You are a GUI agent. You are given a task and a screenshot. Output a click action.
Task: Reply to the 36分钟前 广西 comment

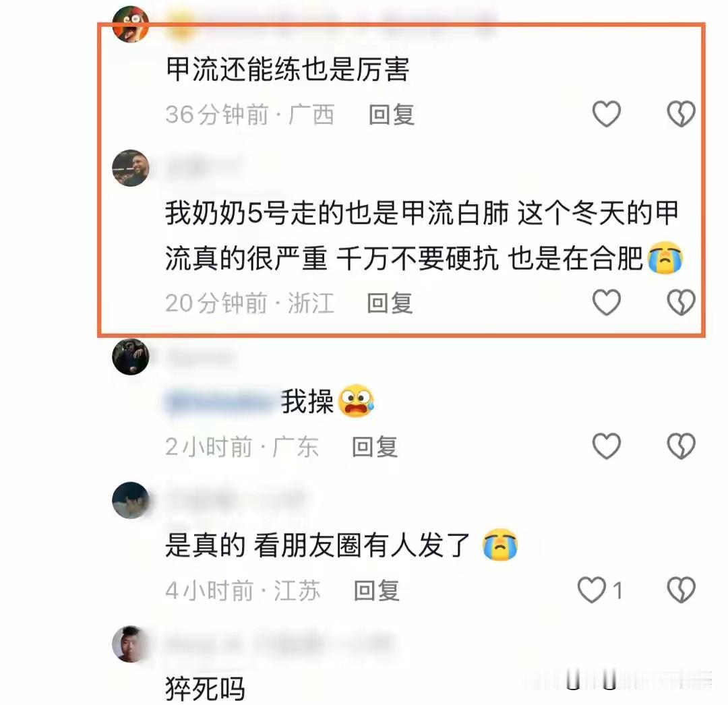(391, 115)
